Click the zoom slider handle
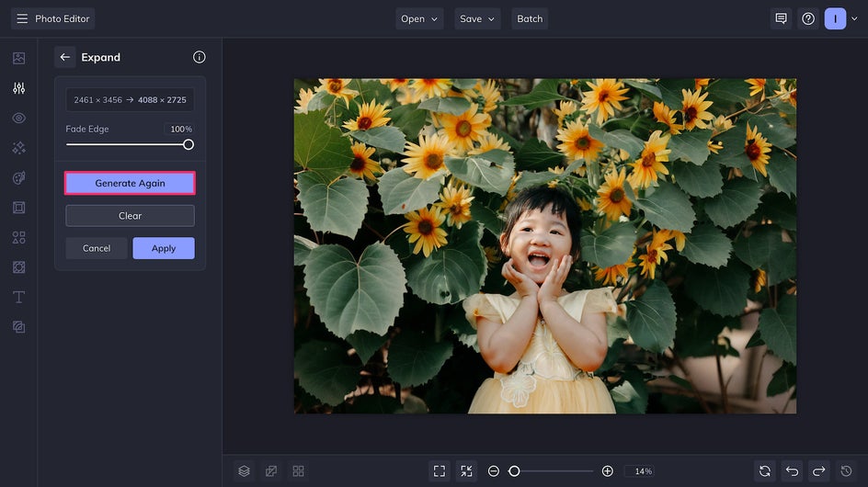This screenshot has height=487, width=868. (514, 471)
